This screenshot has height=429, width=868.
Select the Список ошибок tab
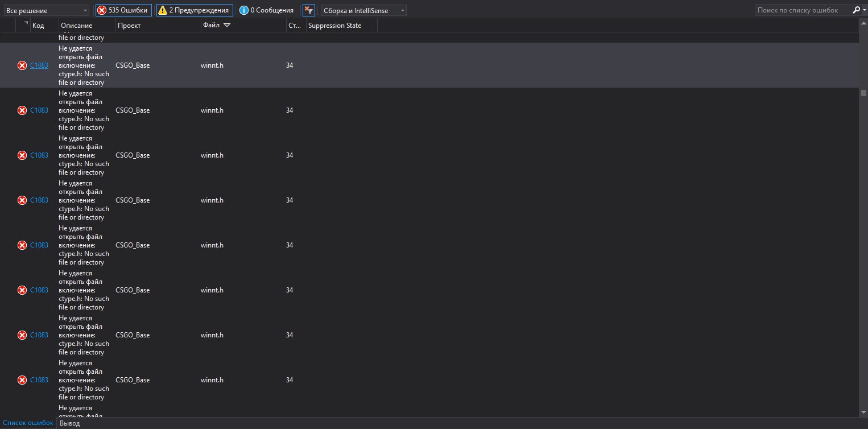click(x=28, y=423)
